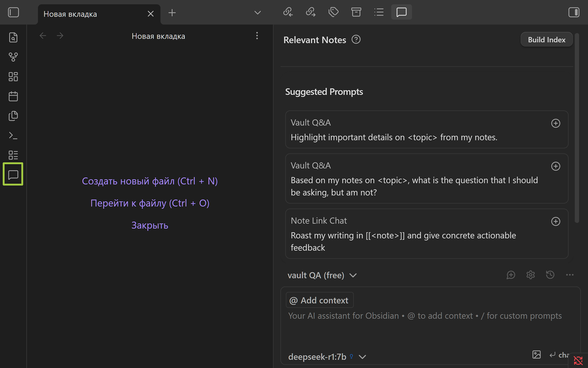Open Copilot chat from the left ribbon
This screenshot has height=368, width=588.
(13, 175)
